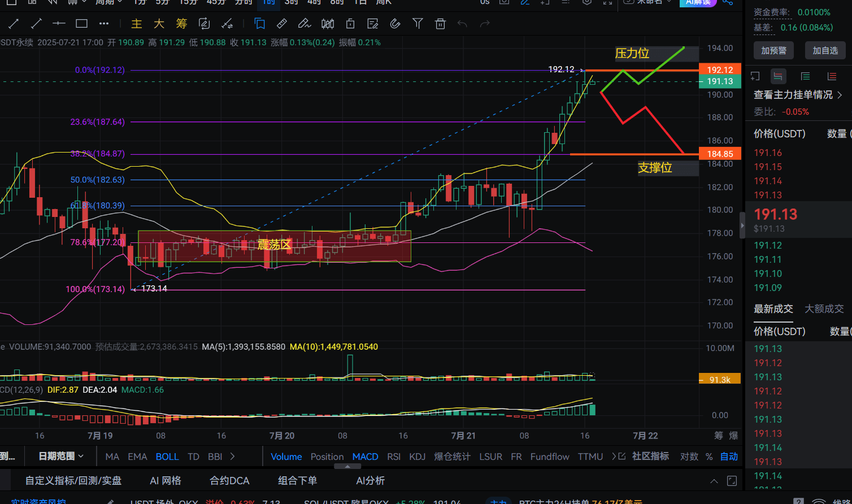Screen dimensions: 852x504
Task: Select green bids-only order book icon
Action: [805, 76]
